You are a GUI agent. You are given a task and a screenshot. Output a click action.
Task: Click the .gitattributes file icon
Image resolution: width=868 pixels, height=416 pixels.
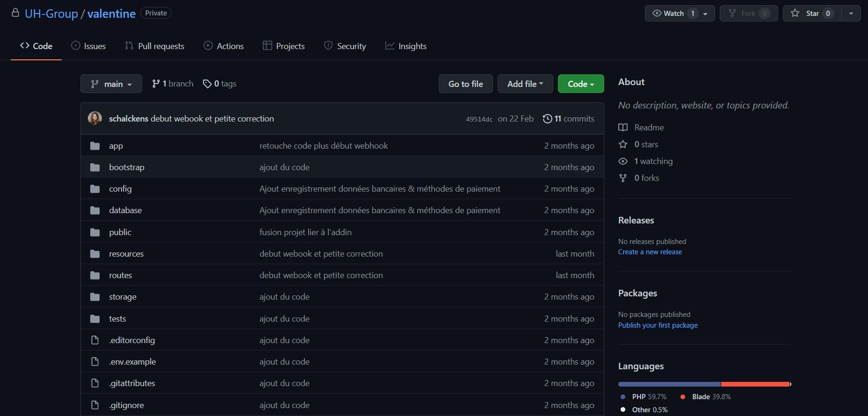[x=95, y=383]
